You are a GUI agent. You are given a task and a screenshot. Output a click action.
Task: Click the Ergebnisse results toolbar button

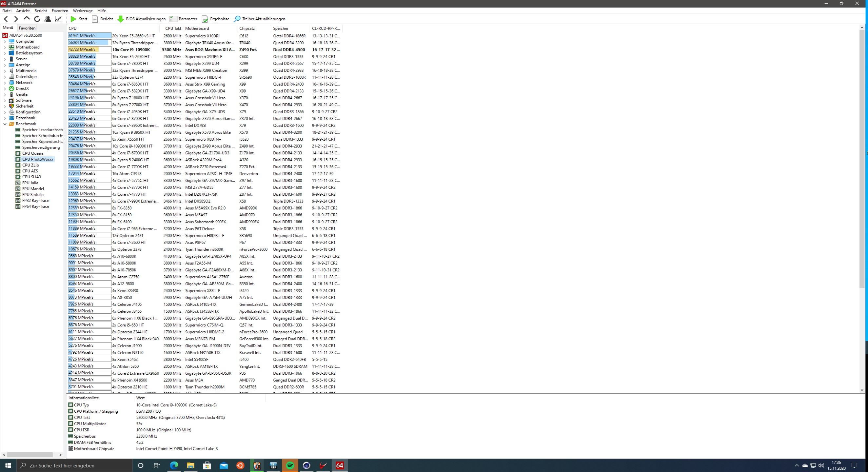coord(216,19)
